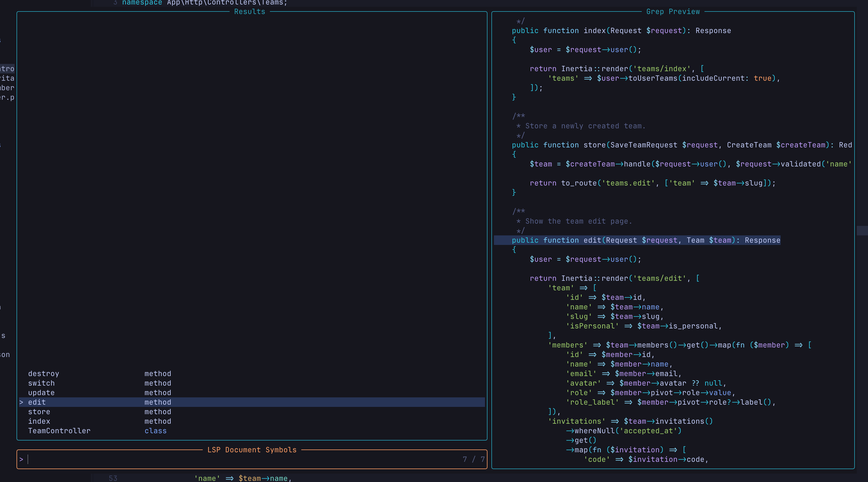Select the "update" method entry
Image resolution: width=868 pixels, height=482 pixels.
(41, 393)
